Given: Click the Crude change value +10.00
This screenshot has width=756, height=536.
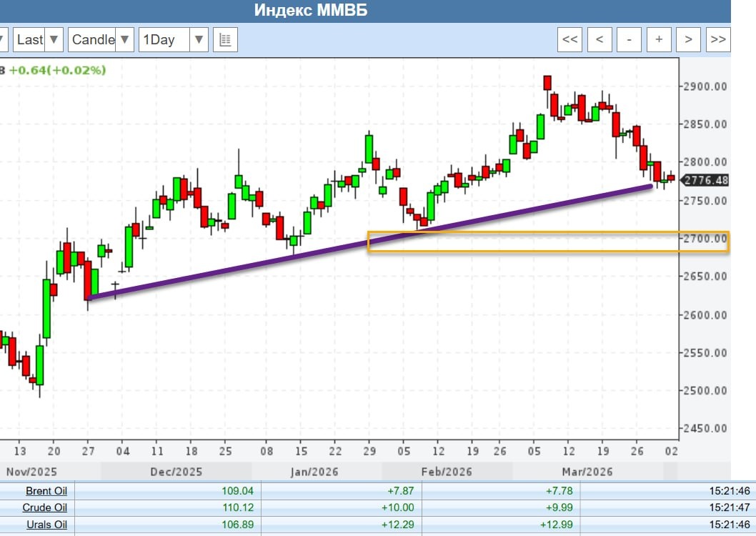Looking at the screenshot, I should [x=398, y=507].
